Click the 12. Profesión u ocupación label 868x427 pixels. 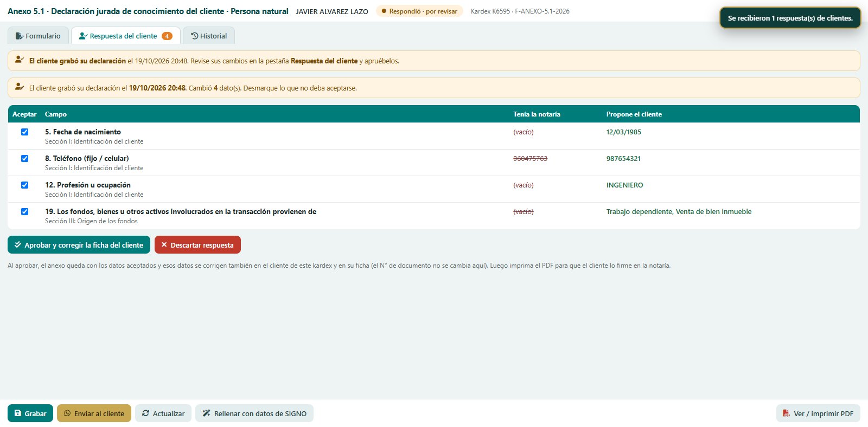(x=88, y=185)
